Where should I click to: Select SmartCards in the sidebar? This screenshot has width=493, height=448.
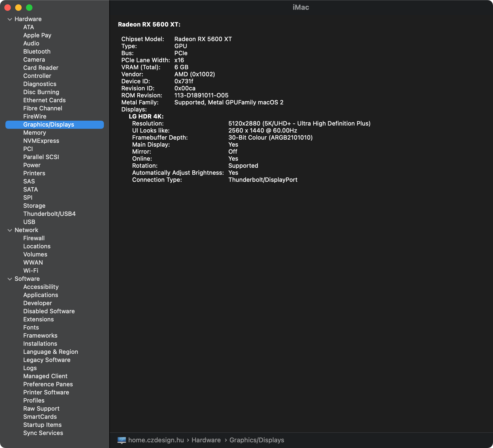click(x=40, y=417)
